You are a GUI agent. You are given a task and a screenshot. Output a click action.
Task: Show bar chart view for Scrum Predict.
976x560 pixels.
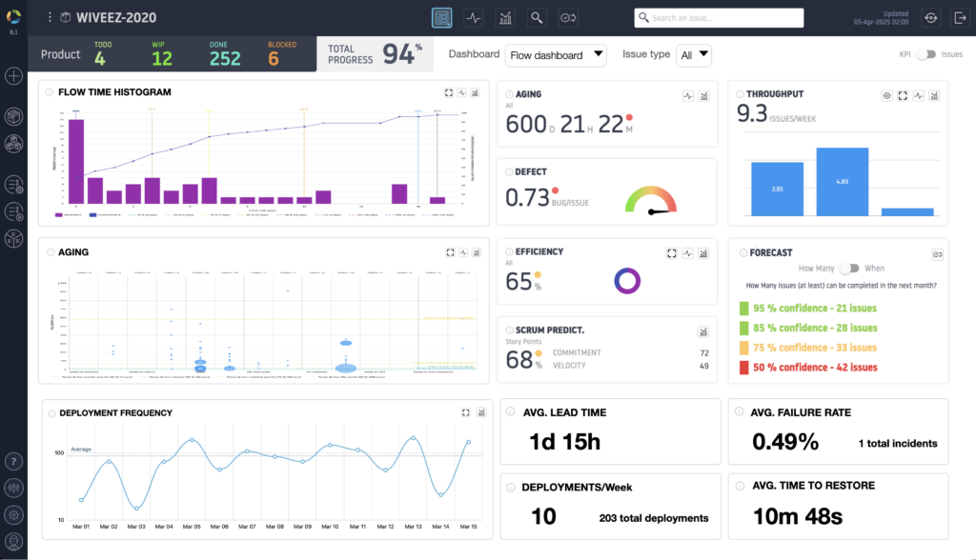[703, 331]
